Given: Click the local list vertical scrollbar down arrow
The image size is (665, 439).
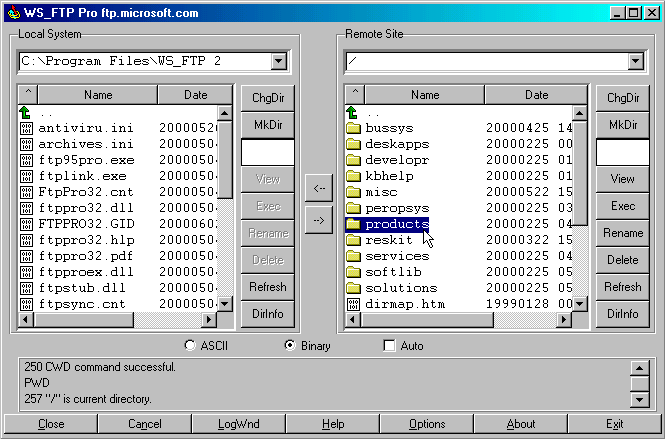Looking at the screenshot, I should pos(225,304).
